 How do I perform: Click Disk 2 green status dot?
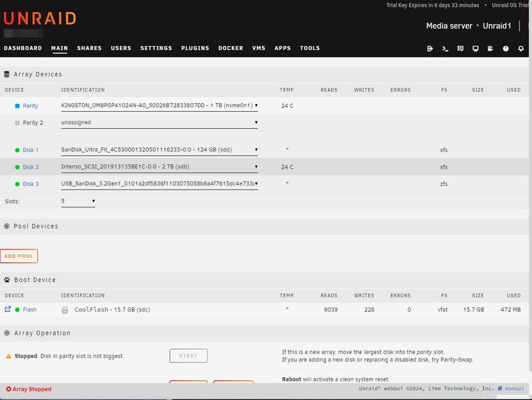click(x=17, y=167)
